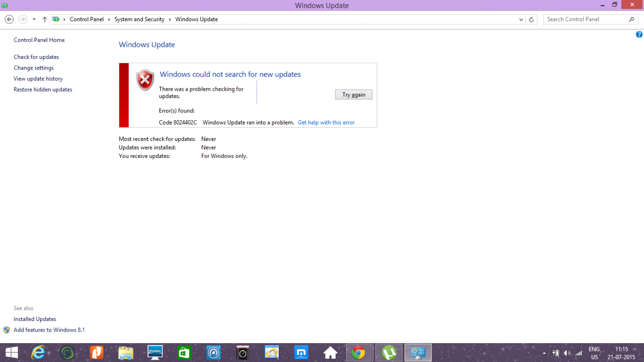Open the magnifier window app on the taskbar
Viewport: 644px width, 362px height.
(272, 353)
